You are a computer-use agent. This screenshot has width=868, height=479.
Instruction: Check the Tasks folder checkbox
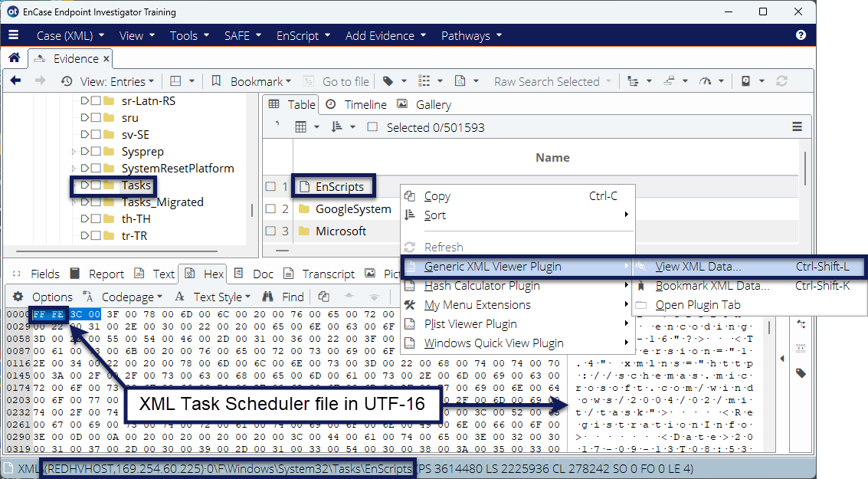pos(96,185)
